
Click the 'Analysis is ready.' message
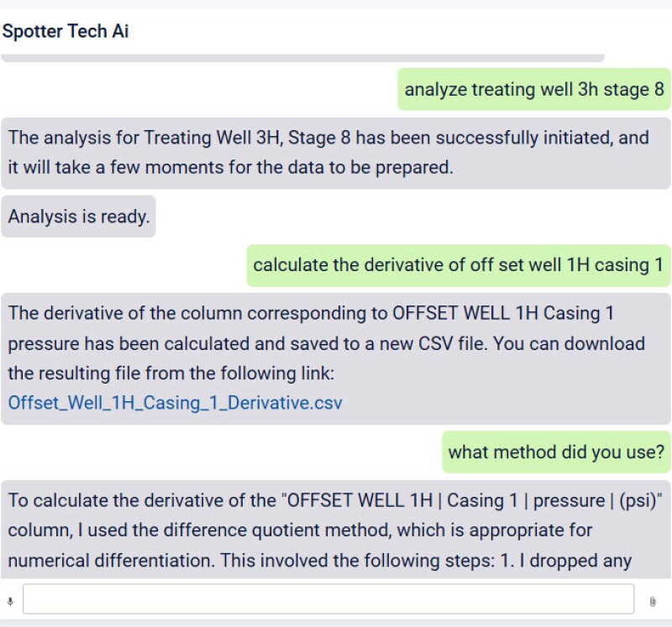click(78, 216)
